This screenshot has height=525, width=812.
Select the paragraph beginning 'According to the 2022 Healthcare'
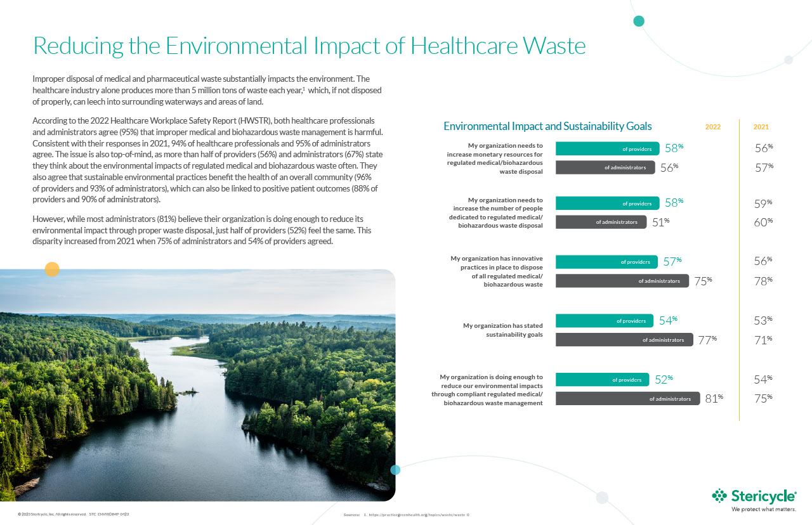[x=208, y=160]
